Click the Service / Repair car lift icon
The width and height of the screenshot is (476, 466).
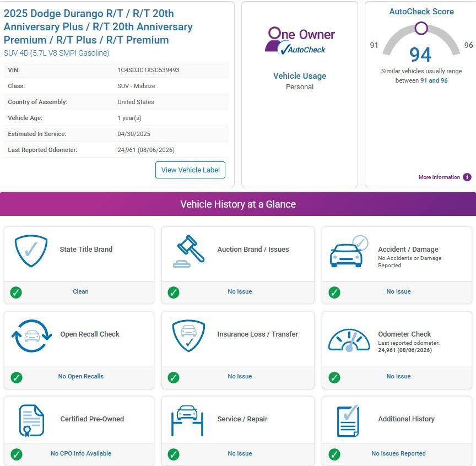(187, 421)
